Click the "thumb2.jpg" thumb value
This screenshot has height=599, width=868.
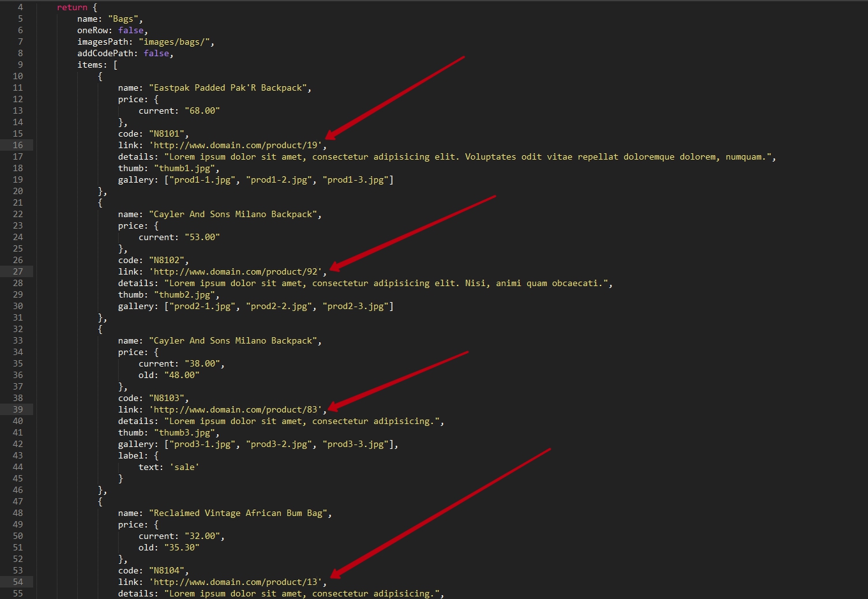click(186, 295)
